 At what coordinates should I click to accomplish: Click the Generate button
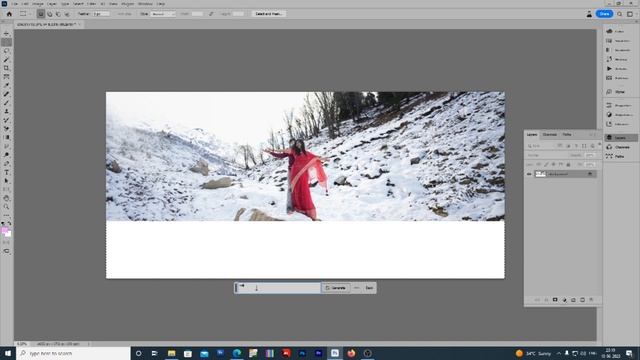tap(336, 288)
